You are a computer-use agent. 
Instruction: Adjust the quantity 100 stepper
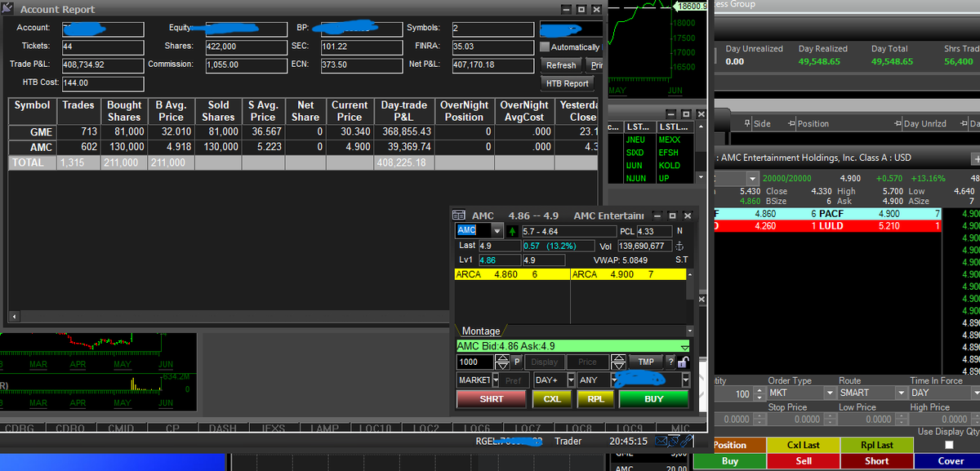[x=759, y=393]
